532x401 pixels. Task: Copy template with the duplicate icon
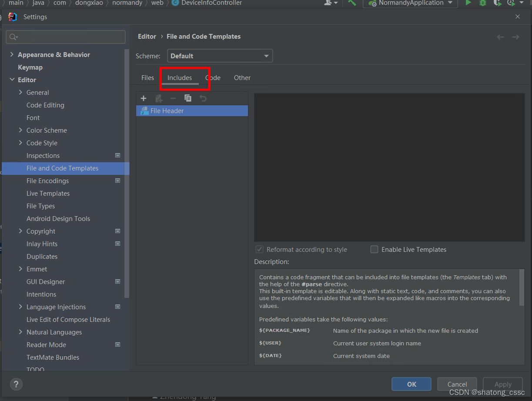[188, 98]
